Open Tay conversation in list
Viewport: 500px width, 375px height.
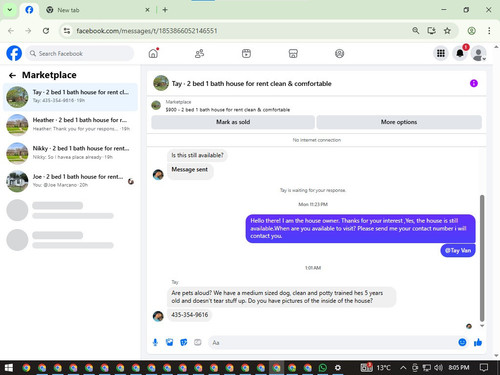point(70,97)
